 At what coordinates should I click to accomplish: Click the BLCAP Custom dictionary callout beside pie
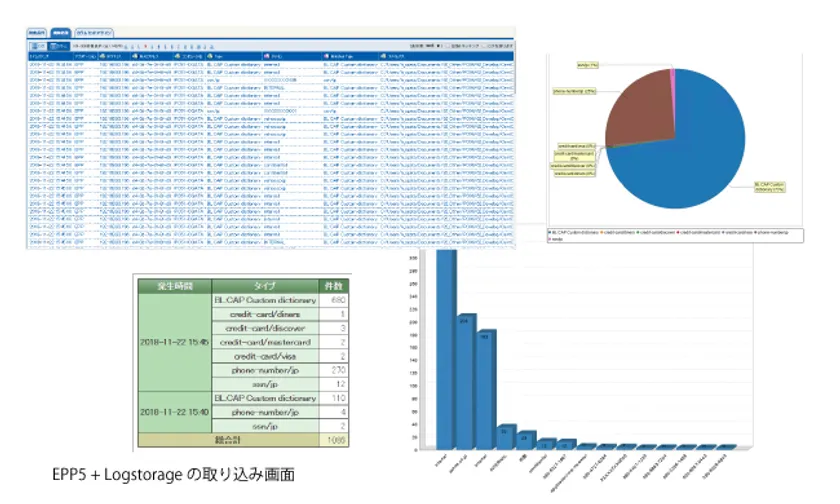coord(769,187)
